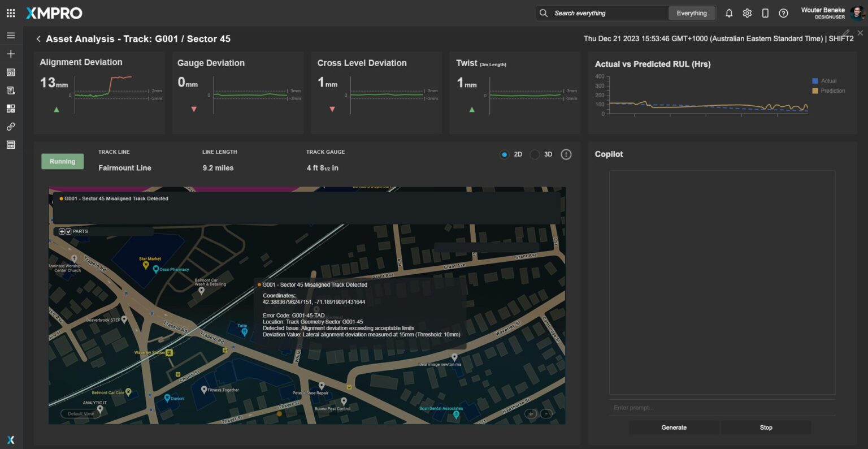Toggle the PARTS checkbox on map
The width and height of the screenshot is (868, 449).
(68, 231)
